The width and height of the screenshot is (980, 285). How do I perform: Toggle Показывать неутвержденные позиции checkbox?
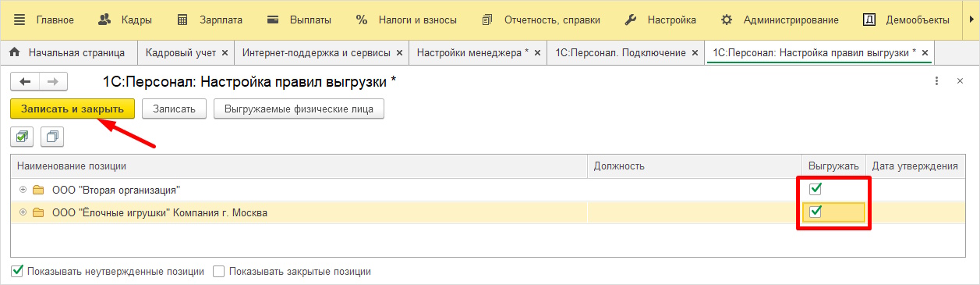pos(17,272)
